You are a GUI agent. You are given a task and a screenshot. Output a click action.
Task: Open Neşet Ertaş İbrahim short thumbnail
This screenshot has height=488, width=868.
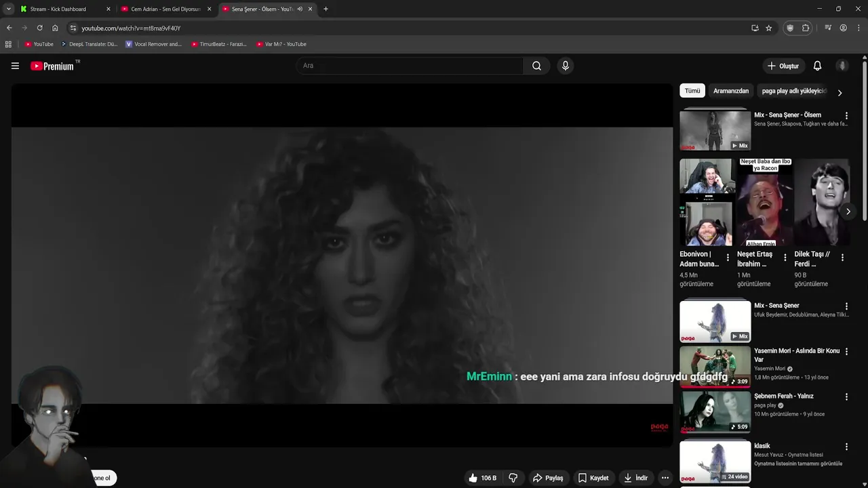click(764, 203)
